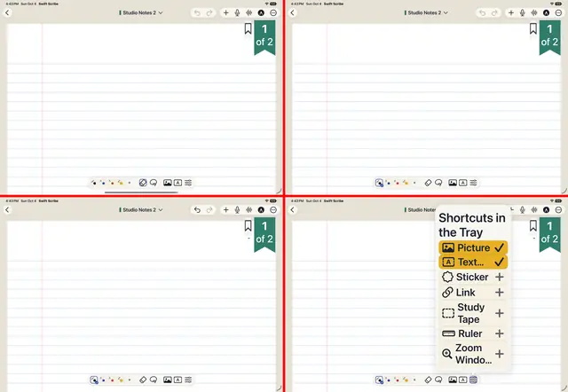Tap picture icon in top-left panel tray
The image size is (568, 392).
point(168,183)
